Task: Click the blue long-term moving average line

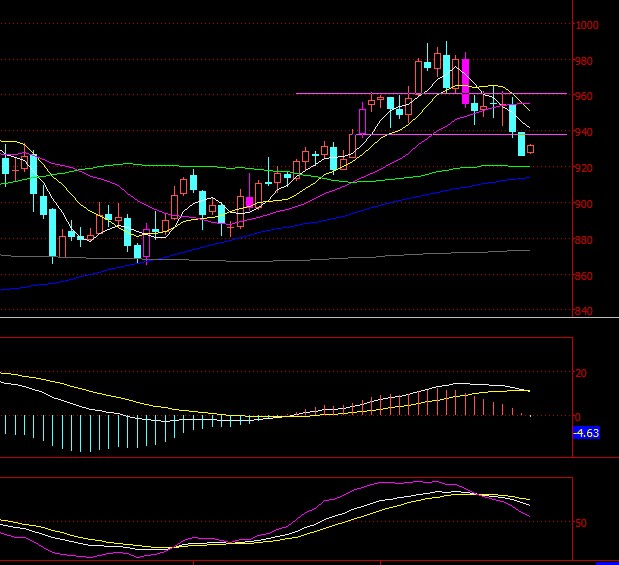Action: 264,231
